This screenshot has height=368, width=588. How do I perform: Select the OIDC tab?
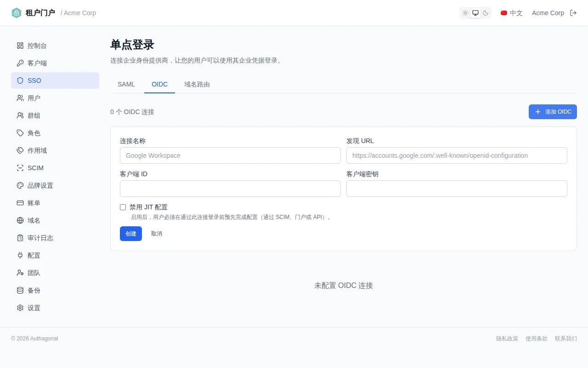click(159, 84)
